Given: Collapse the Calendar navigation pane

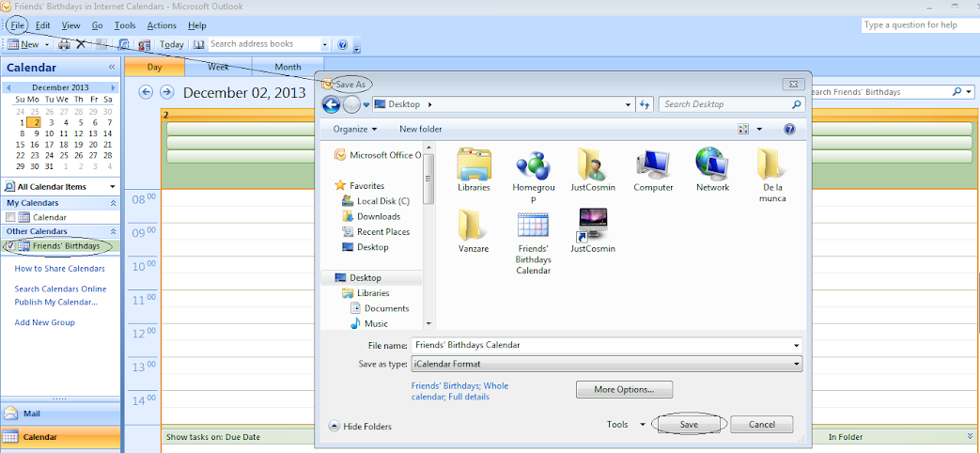Looking at the screenshot, I should (112, 68).
